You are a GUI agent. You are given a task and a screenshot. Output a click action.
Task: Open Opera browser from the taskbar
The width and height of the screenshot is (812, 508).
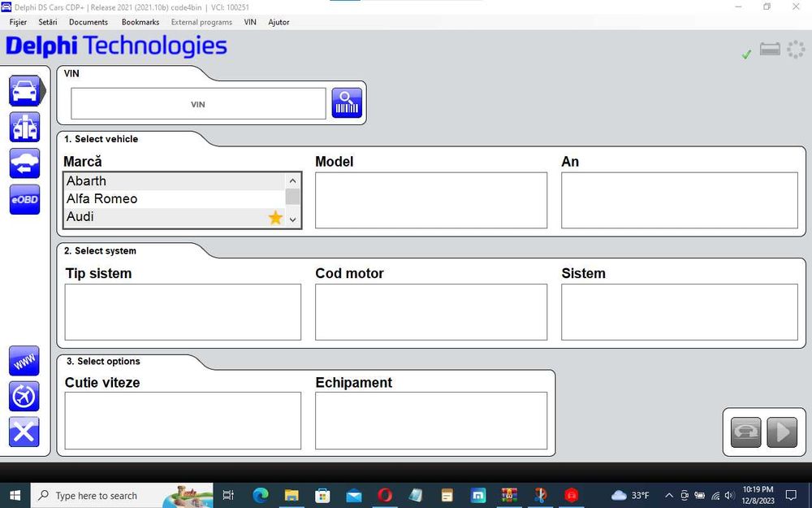[x=385, y=496]
